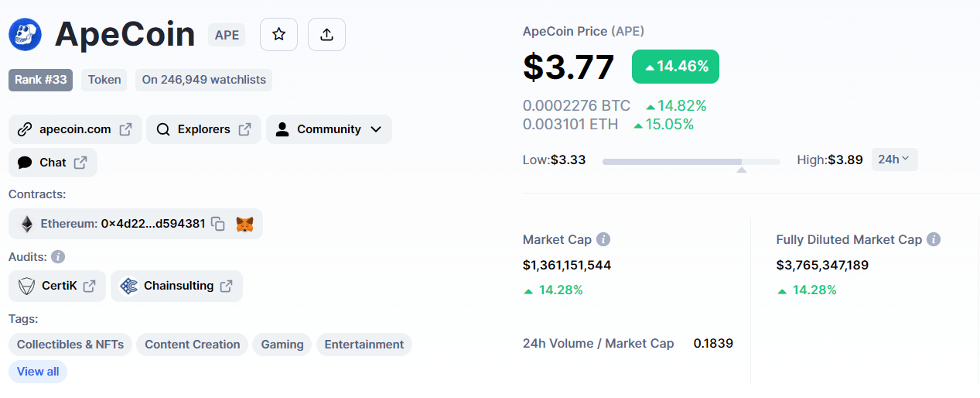The image size is (980, 398).
Task: Open the apecoin.com website link
Action: click(75, 129)
